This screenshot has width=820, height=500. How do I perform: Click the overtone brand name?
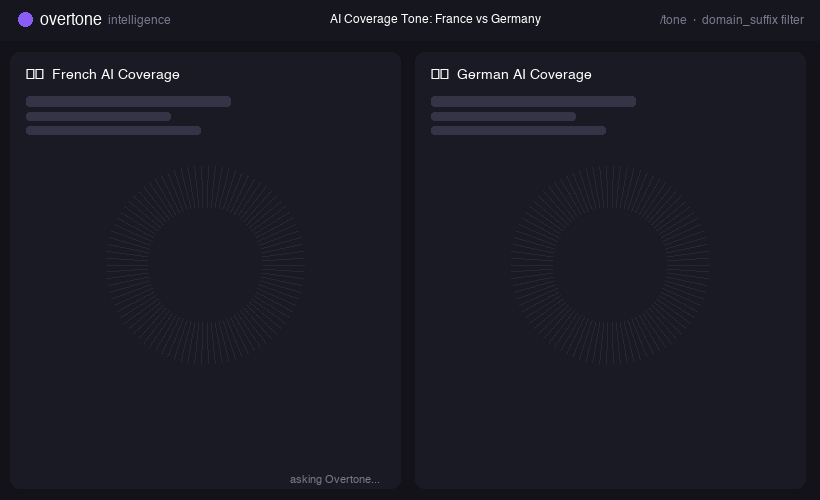pos(71,19)
